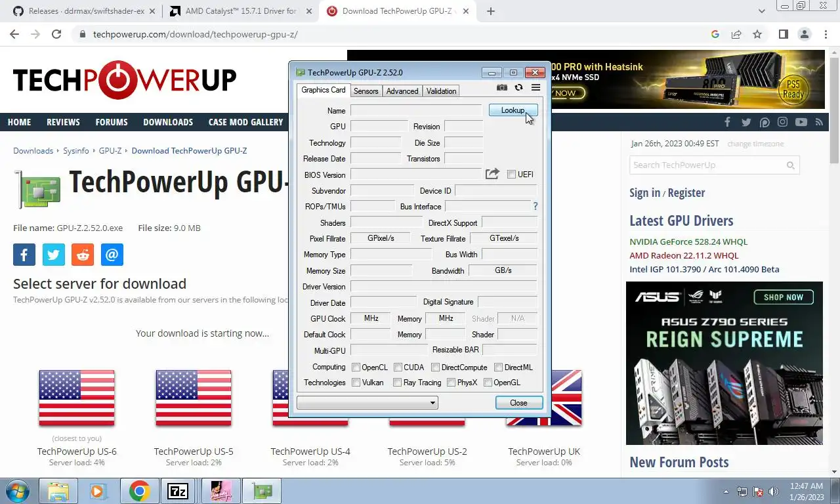840x504 pixels.
Task: Click the GPU-Z taskbar icon
Action: pos(262,491)
